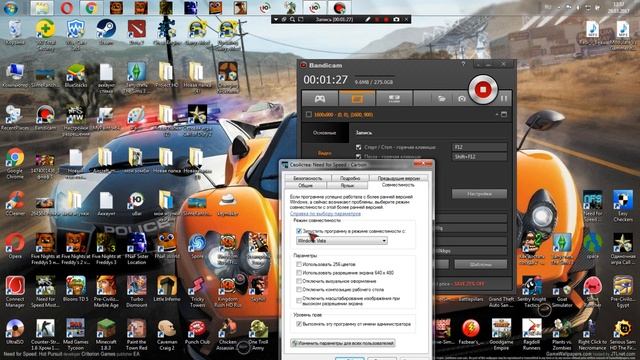Open the CCleaner desktop shortcut

15,203
